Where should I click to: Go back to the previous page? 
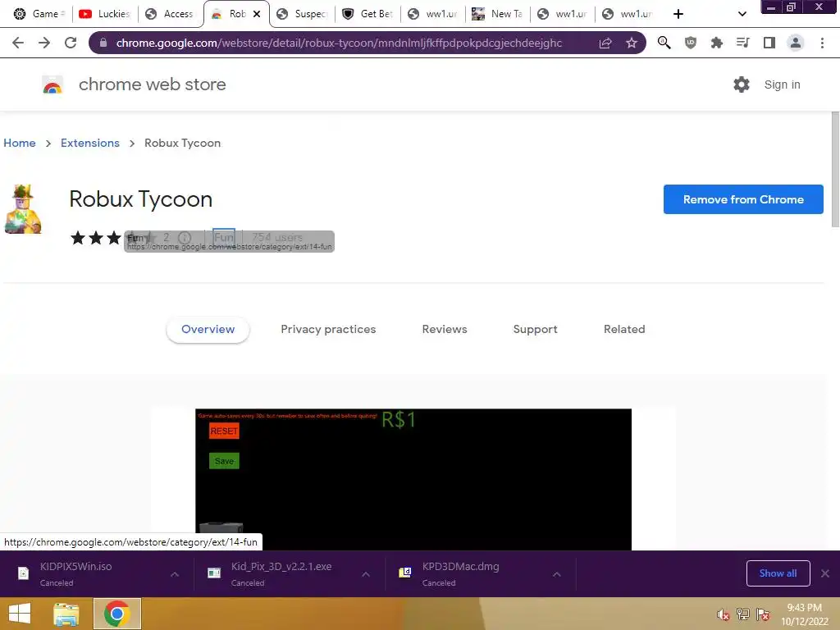click(18, 43)
